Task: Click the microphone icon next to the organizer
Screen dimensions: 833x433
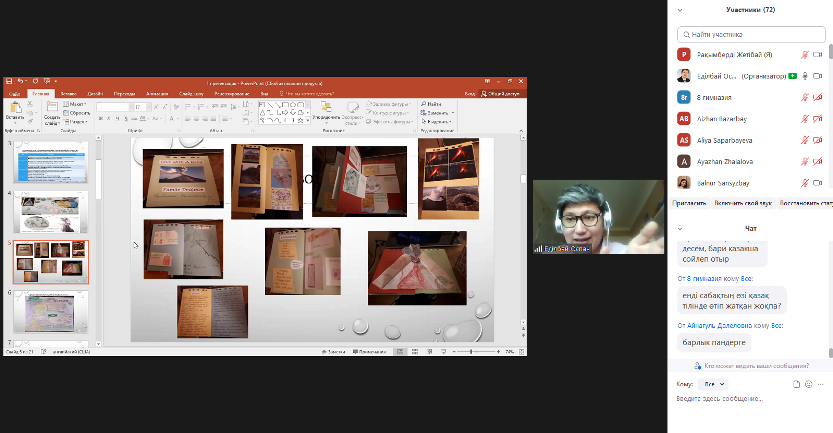Action: click(804, 76)
